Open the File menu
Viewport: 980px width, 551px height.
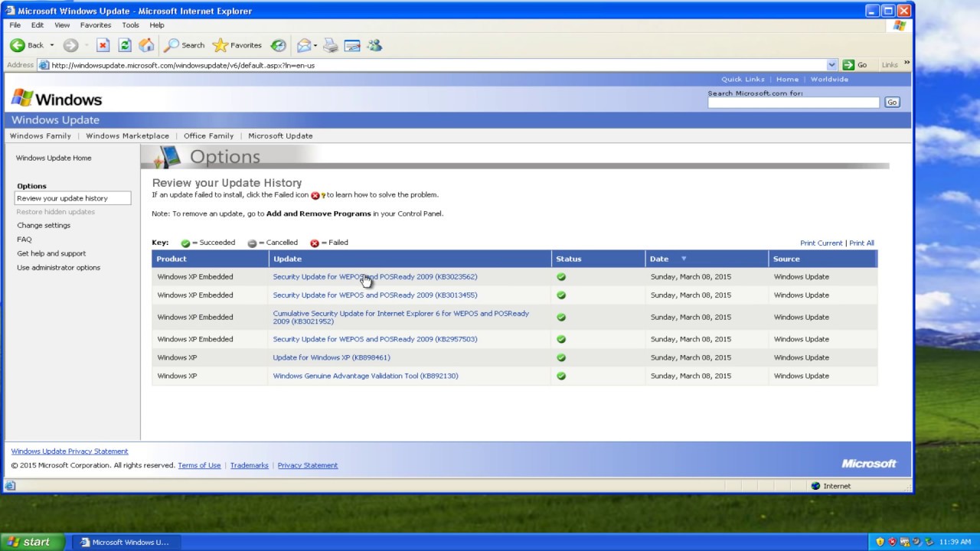tap(15, 25)
